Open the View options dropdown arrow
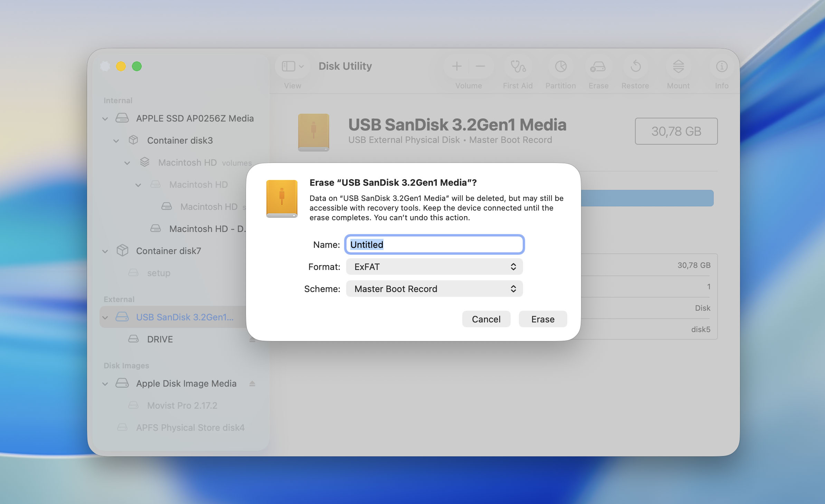This screenshot has width=825, height=504. coord(301,66)
